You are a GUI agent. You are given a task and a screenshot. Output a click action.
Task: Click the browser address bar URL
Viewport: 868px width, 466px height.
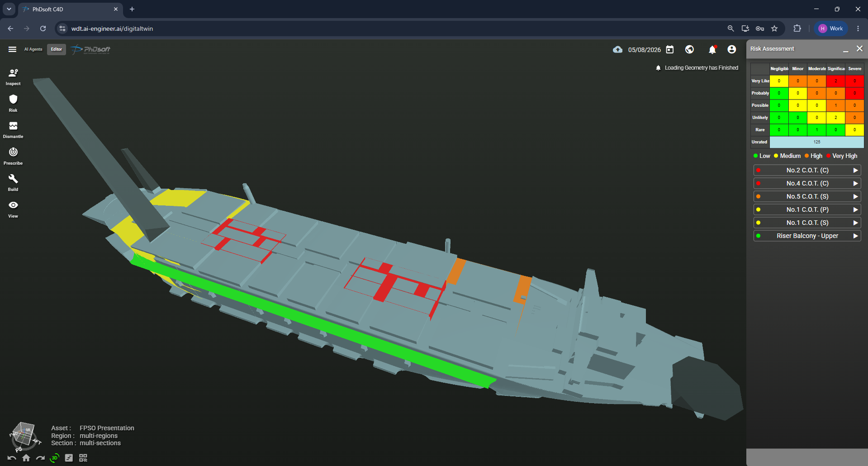(x=112, y=29)
